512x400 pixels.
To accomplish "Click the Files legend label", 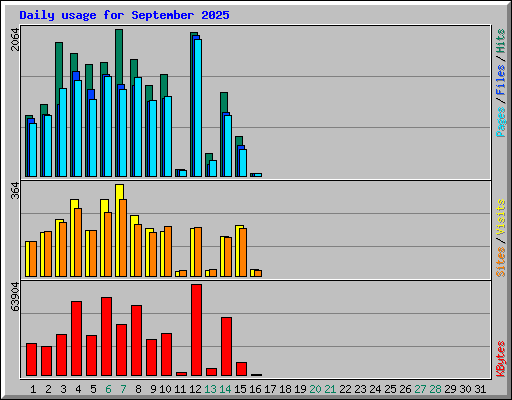I will point(501,79).
